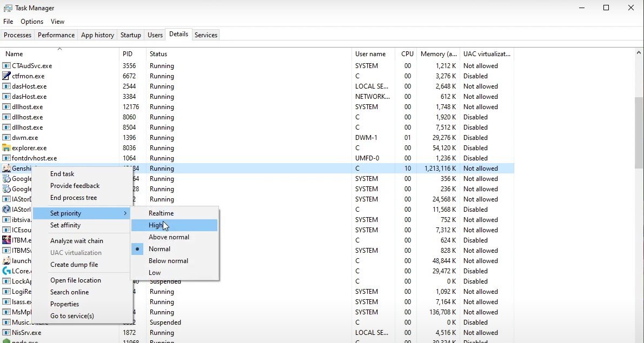Click the dwm.exe process icon

pyautogui.click(x=6, y=138)
